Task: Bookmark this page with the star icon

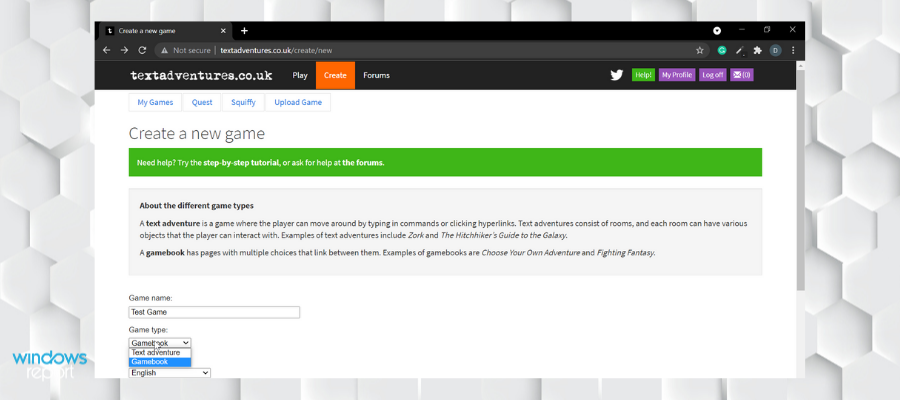Action: [x=700, y=51]
